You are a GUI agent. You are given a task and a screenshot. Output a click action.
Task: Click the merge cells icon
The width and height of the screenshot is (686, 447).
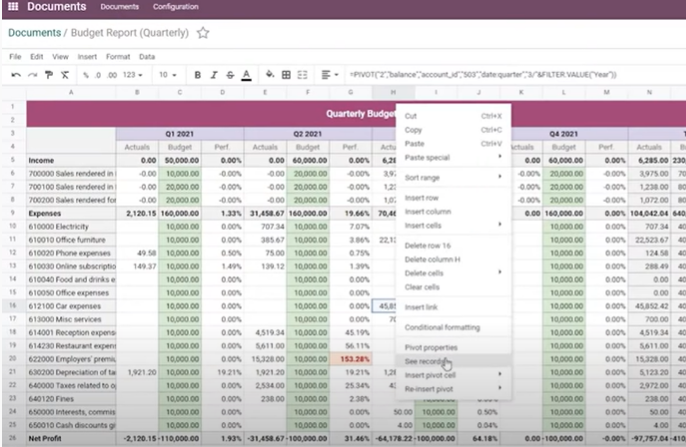click(302, 75)
